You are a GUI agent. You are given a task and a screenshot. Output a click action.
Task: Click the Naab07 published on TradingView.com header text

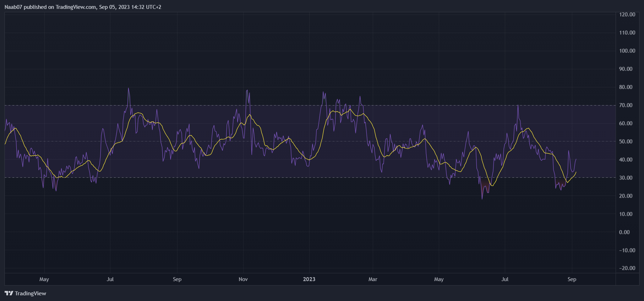point(83,7)
